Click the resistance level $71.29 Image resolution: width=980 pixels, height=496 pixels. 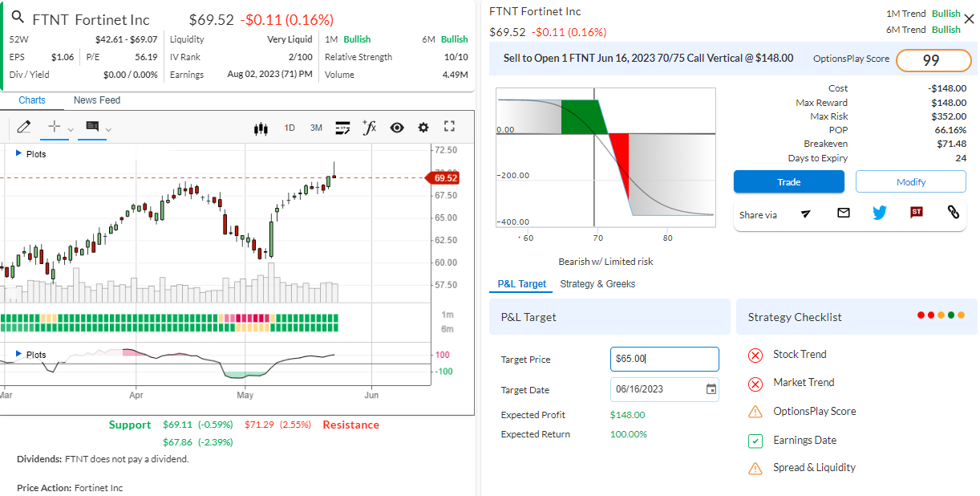259,425
